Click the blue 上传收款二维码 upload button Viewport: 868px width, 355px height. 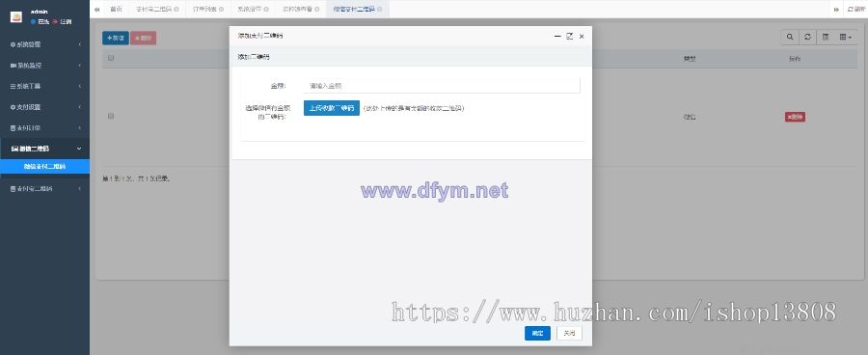pos(332,108)
